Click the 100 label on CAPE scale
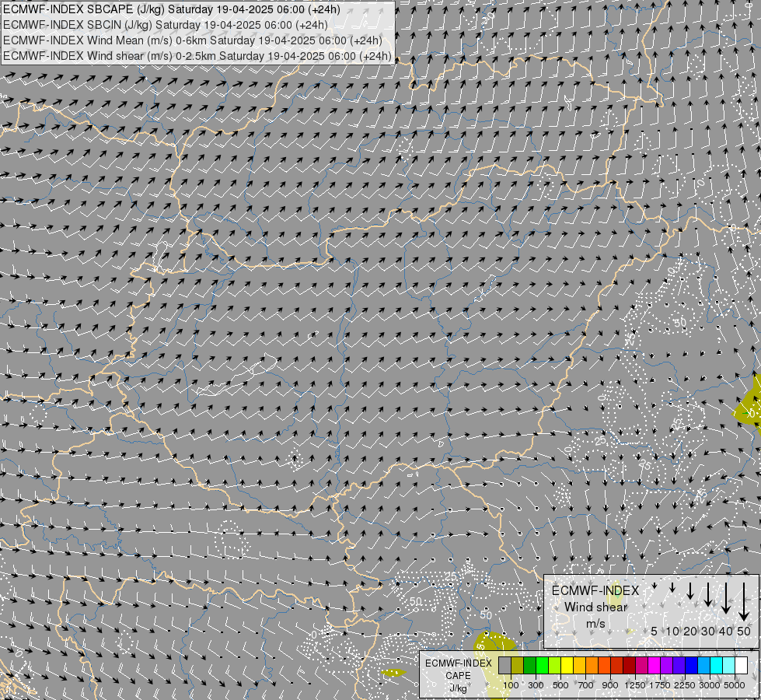 [x=511, y=685]
